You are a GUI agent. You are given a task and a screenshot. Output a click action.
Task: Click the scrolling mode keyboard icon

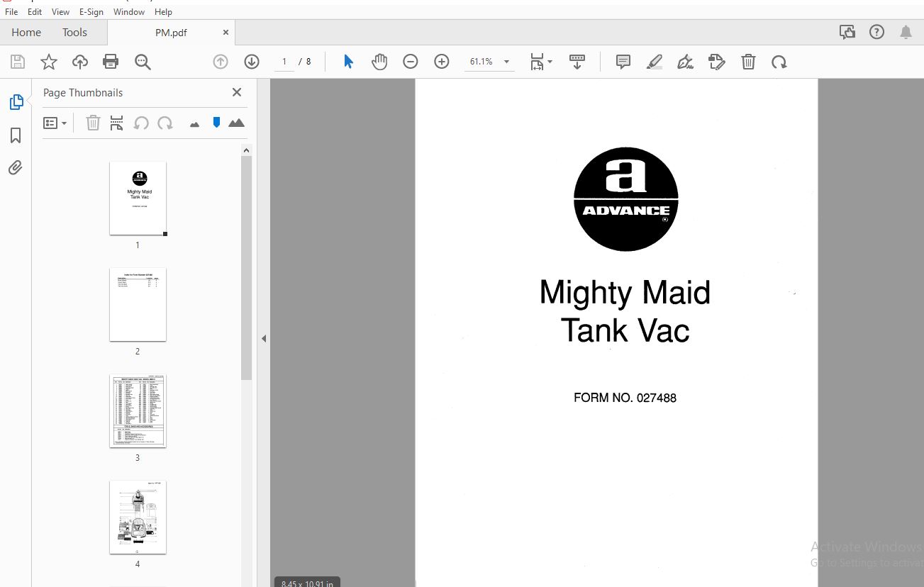pos(577,62)
